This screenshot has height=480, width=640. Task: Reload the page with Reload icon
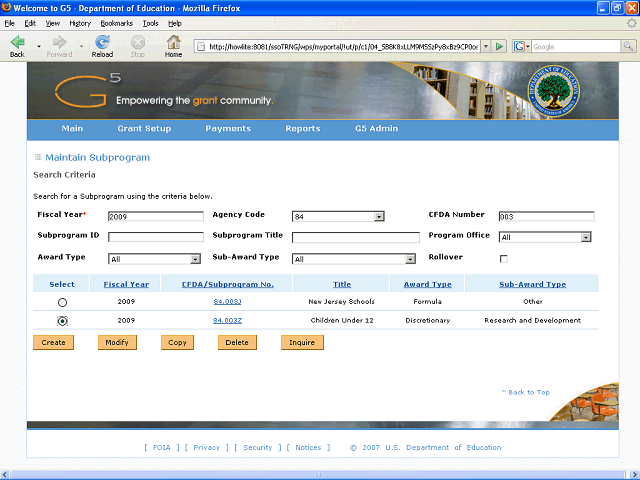(102, 42)
